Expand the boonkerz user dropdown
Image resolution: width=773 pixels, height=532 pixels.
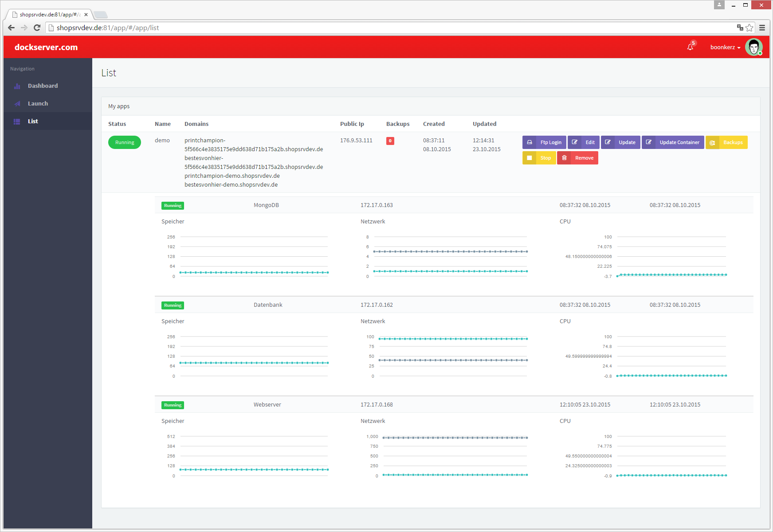725,47
